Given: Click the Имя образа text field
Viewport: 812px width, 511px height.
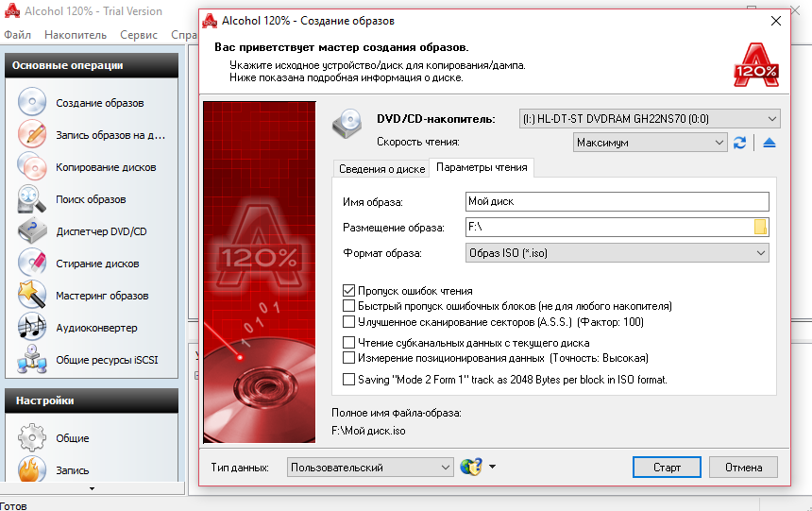Looking at the screenshot, I should coord(617,201).
